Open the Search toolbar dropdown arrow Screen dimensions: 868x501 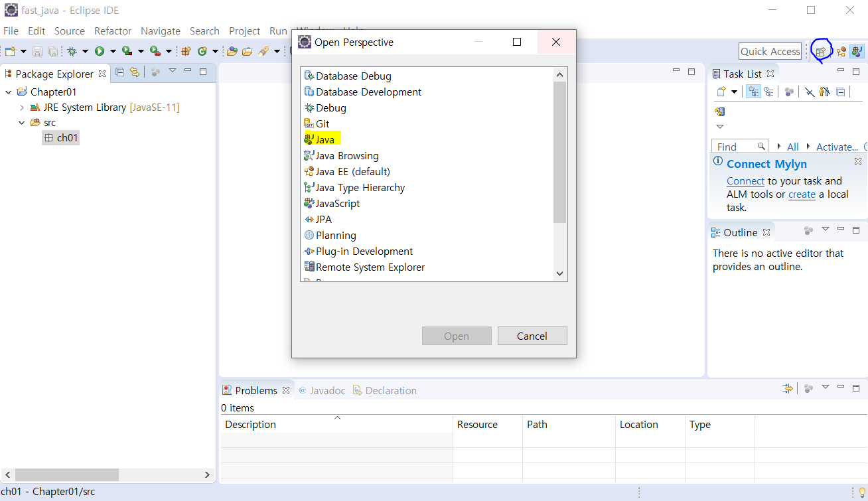point(277,52)
